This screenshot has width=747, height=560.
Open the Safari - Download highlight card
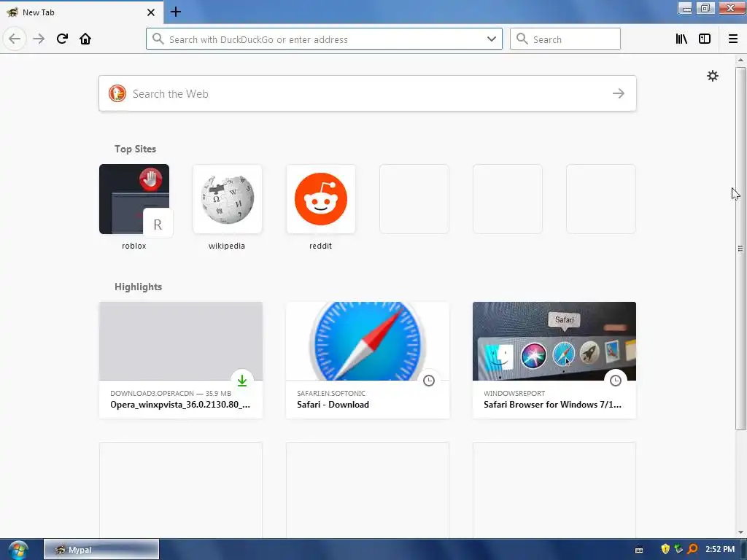point(368,360)
